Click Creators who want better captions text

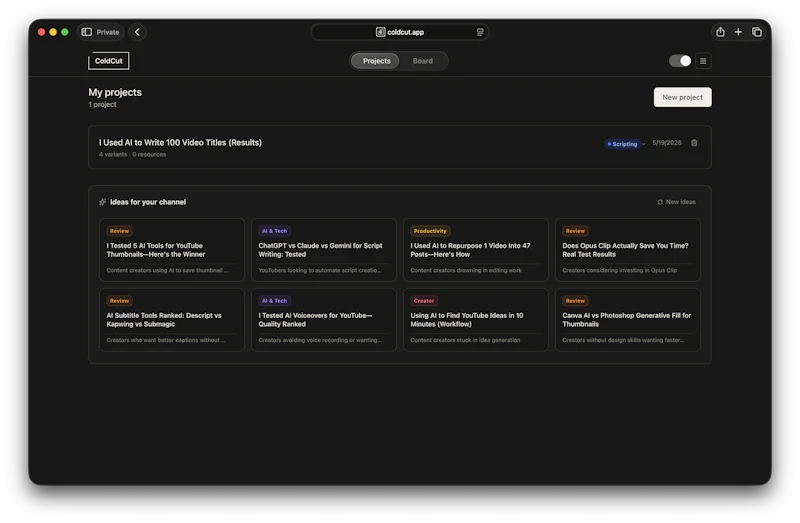point(166,340)
